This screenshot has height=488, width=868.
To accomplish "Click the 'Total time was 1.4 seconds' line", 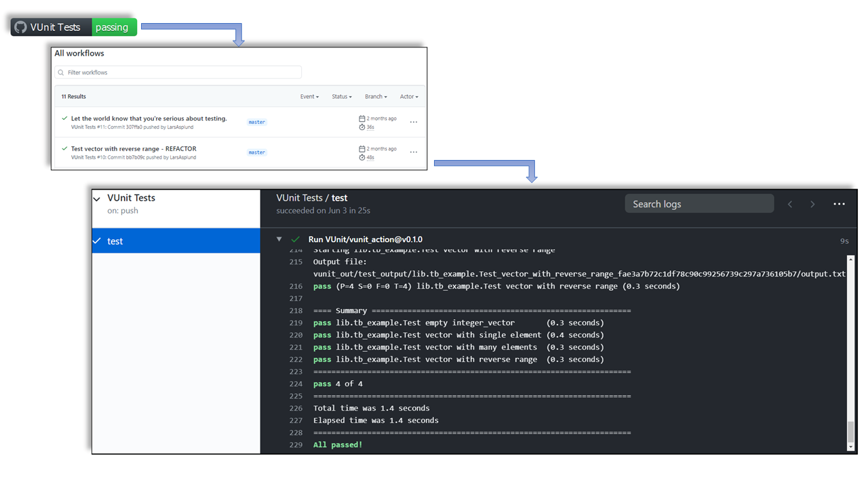I will tap(372, 409).
